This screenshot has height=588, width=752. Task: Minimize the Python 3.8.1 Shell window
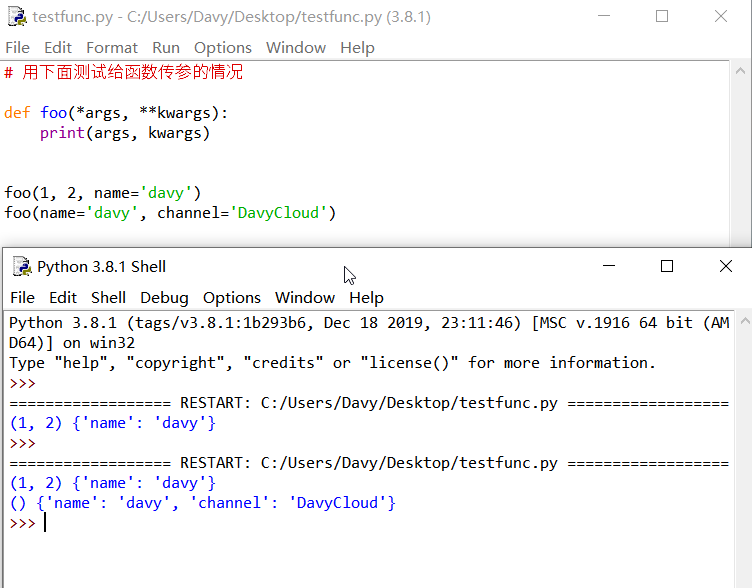tap(609, 266)
